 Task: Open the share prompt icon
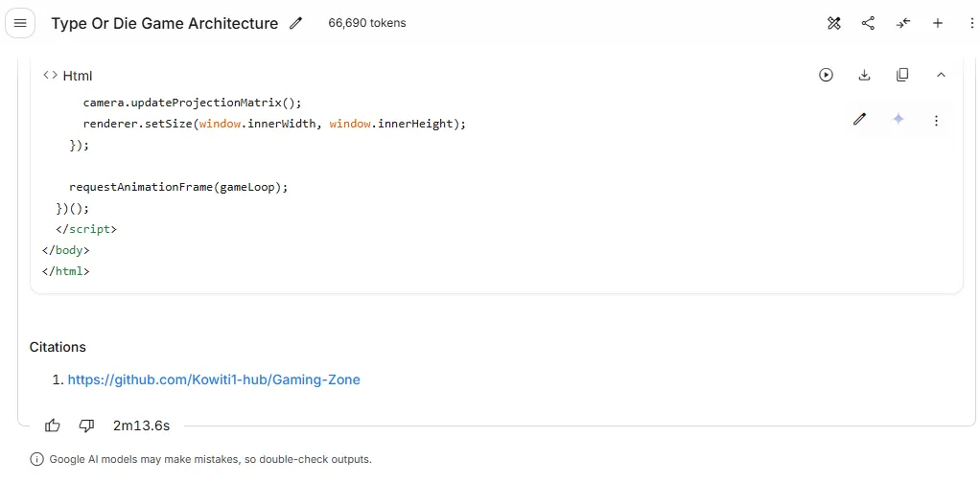(x=868, y=23)
